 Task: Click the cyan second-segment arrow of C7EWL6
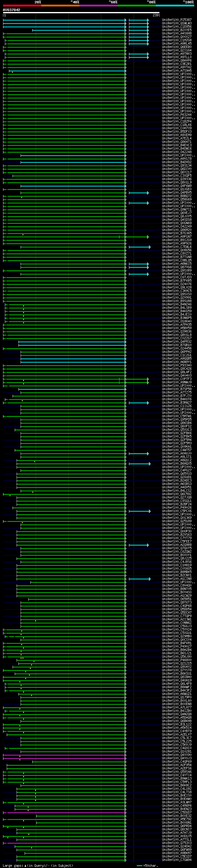(x=140, y=247)
